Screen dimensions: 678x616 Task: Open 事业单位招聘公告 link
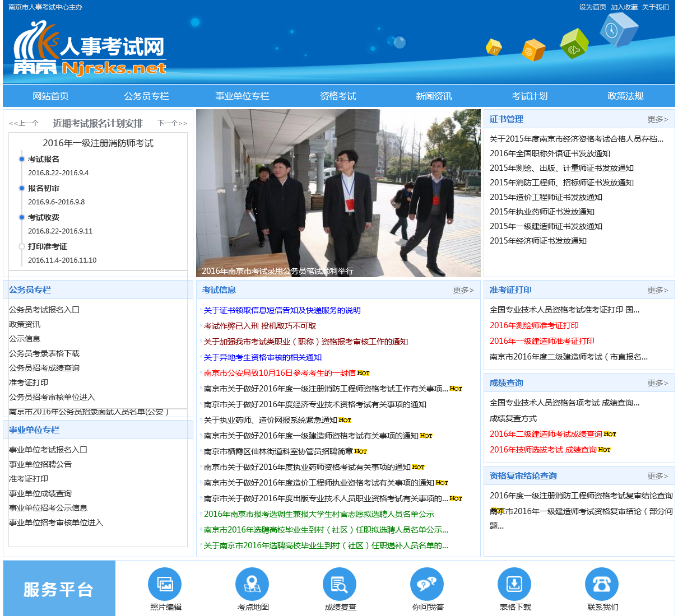coord(40,464)
